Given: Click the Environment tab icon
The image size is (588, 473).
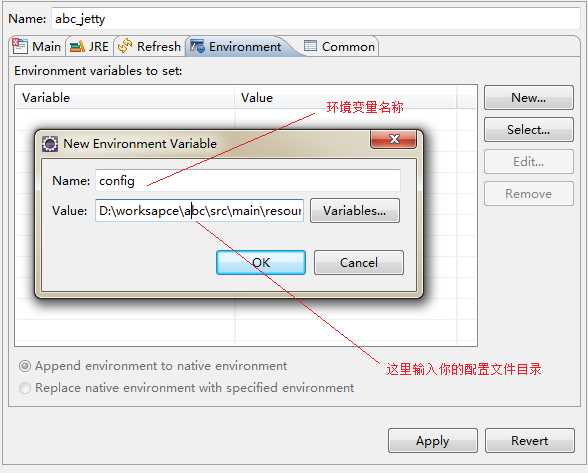Looking at the screenshot, I should click(x=197, y=46).
